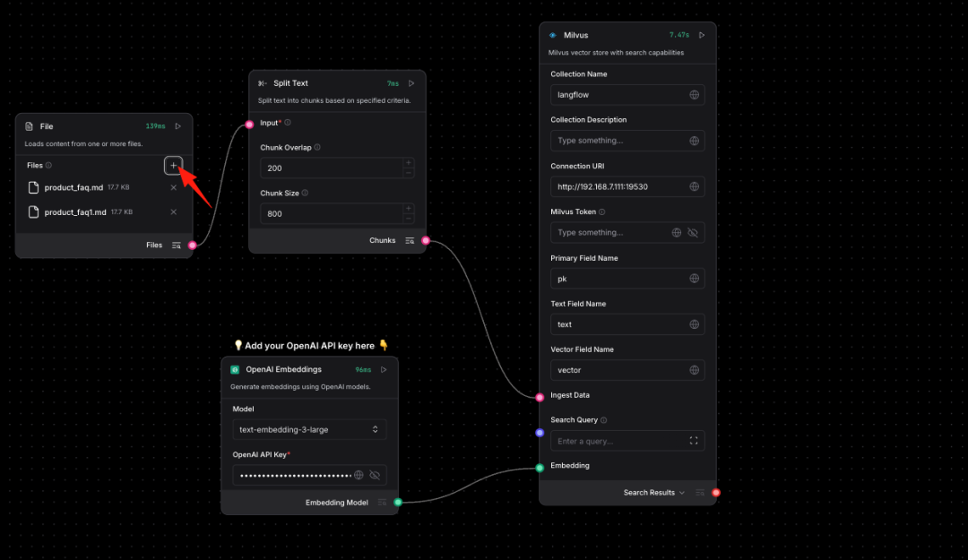Click the 'Add your OpenAI API key here' note
Viewport: 968px width, 560px height.
click(x=311, y=346)
